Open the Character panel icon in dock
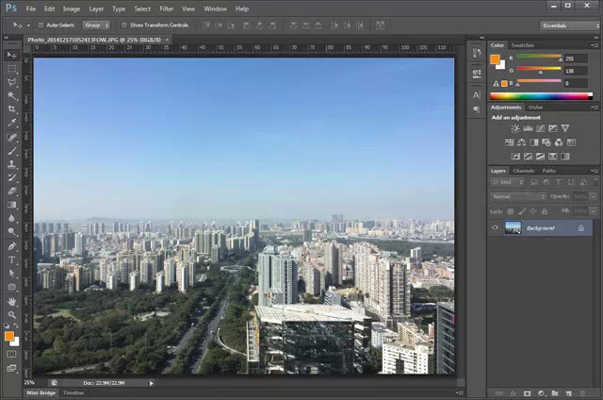The image size is (603, 400). [476, 95]
